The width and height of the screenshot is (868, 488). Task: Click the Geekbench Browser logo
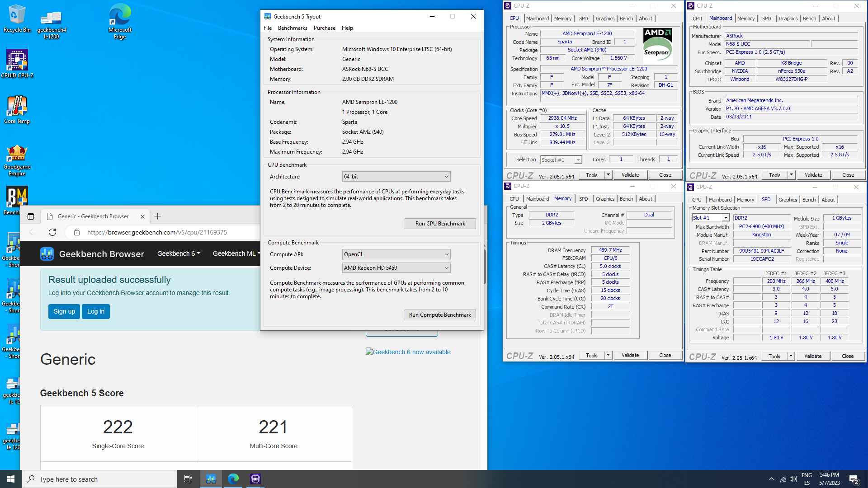point(92,254)
